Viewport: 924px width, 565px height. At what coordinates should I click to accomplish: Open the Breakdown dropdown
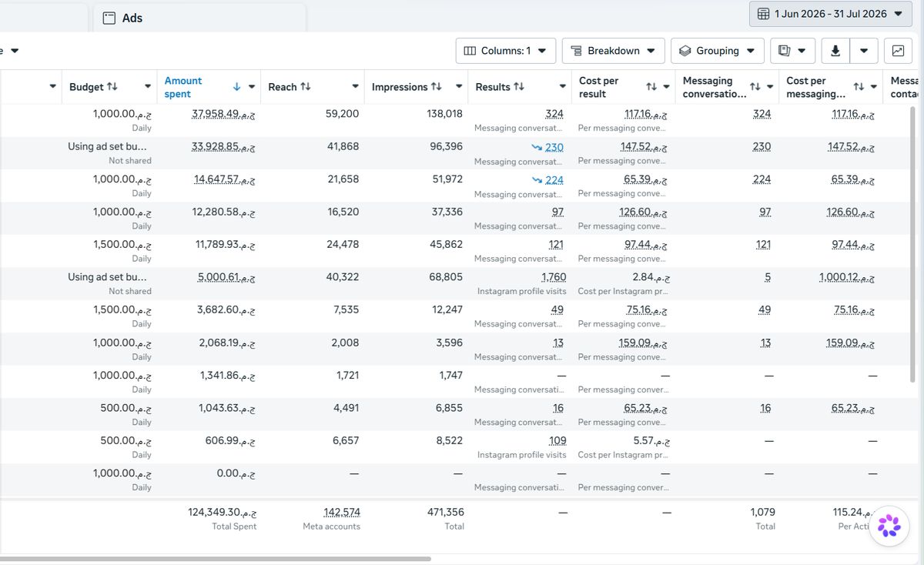(613, 51)
